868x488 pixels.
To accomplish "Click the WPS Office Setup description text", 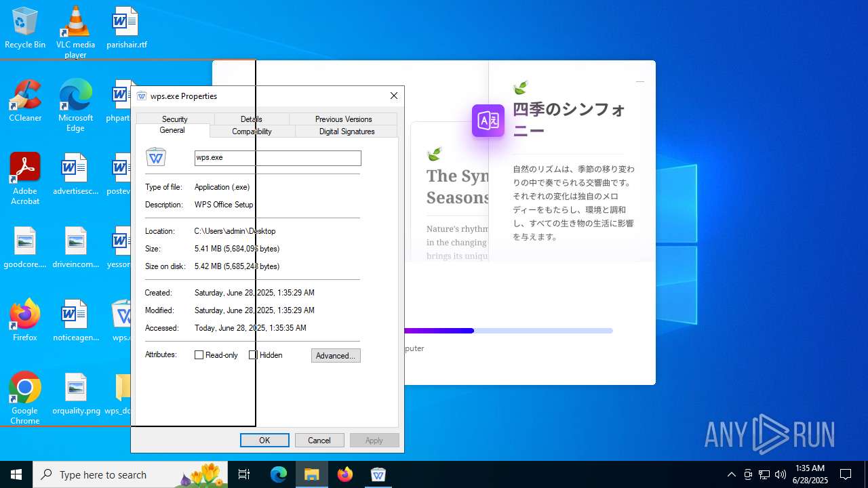I will click(x=224, y=205).
